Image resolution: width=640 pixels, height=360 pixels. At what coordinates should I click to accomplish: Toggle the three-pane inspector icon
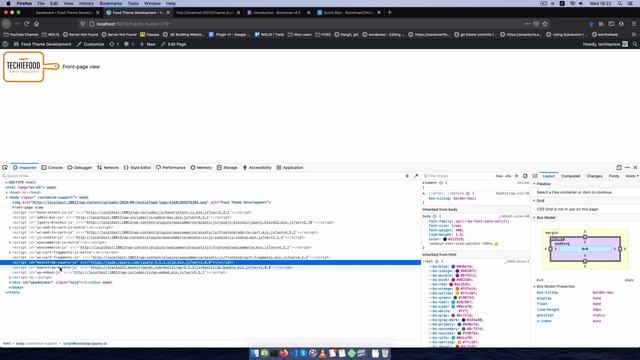tap(535, 176)
